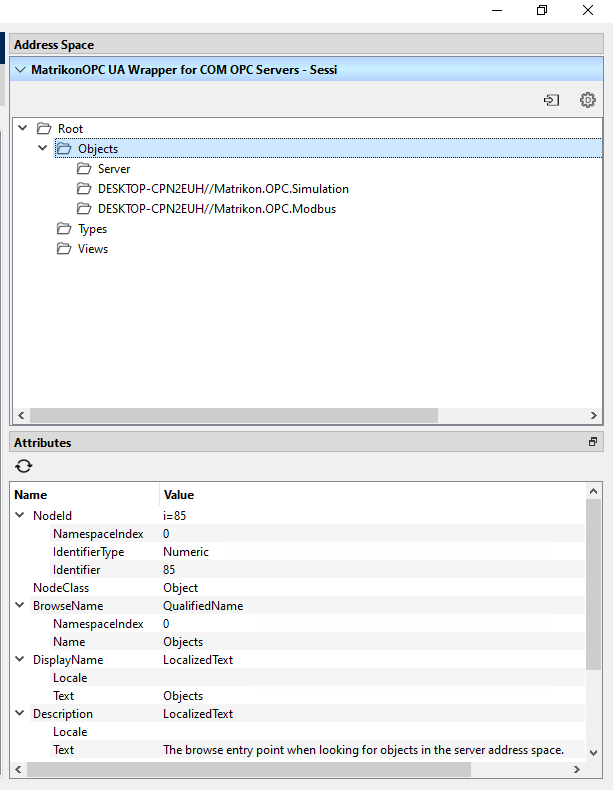This screenshot has width=613, height=790.
Task: Close the window
Action: click(x=588, y=10)
